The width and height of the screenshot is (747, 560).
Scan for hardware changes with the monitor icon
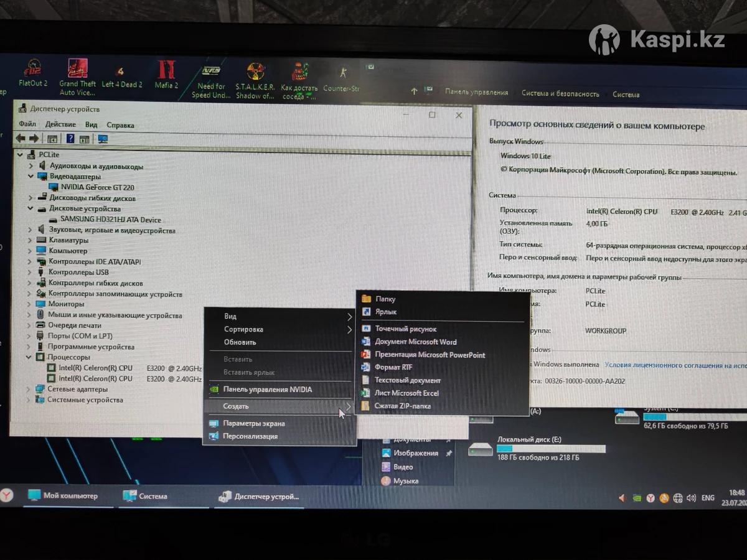point(103,139)
